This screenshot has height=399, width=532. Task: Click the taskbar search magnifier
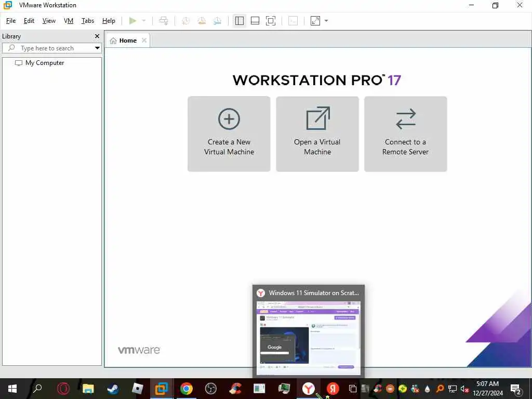(37, 388)
